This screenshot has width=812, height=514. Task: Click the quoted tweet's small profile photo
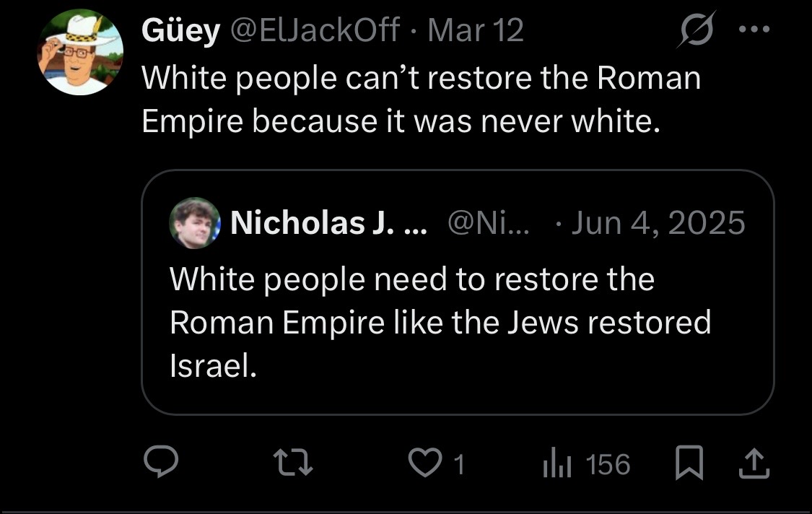point(195,222)
